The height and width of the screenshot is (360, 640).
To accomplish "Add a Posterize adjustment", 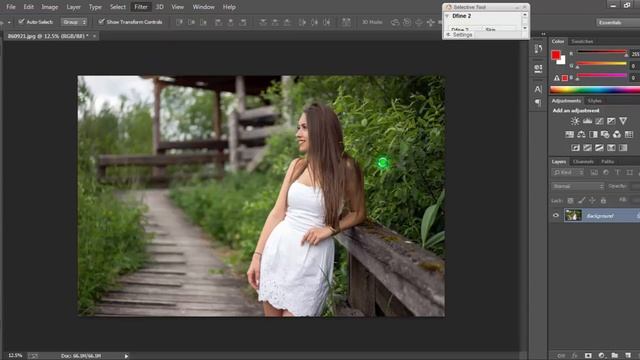I will (587, 148).
